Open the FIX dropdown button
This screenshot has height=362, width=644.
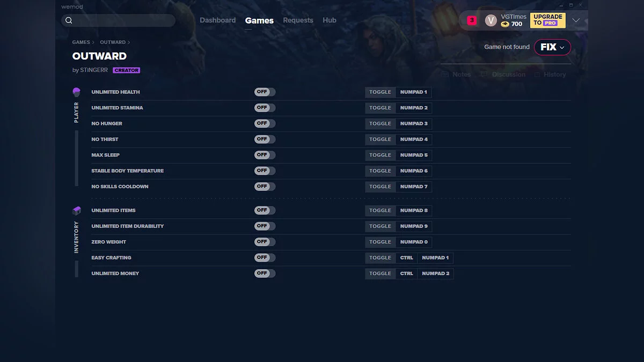pos(552,47)
